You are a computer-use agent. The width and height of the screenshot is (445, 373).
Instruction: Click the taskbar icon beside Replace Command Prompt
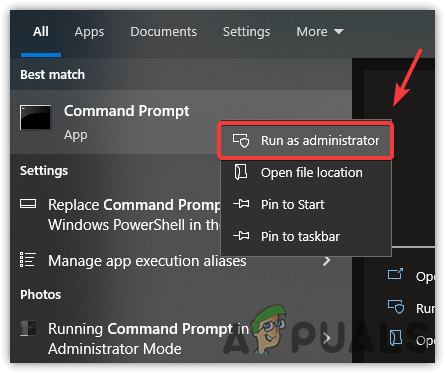click(x=28, y=204)
